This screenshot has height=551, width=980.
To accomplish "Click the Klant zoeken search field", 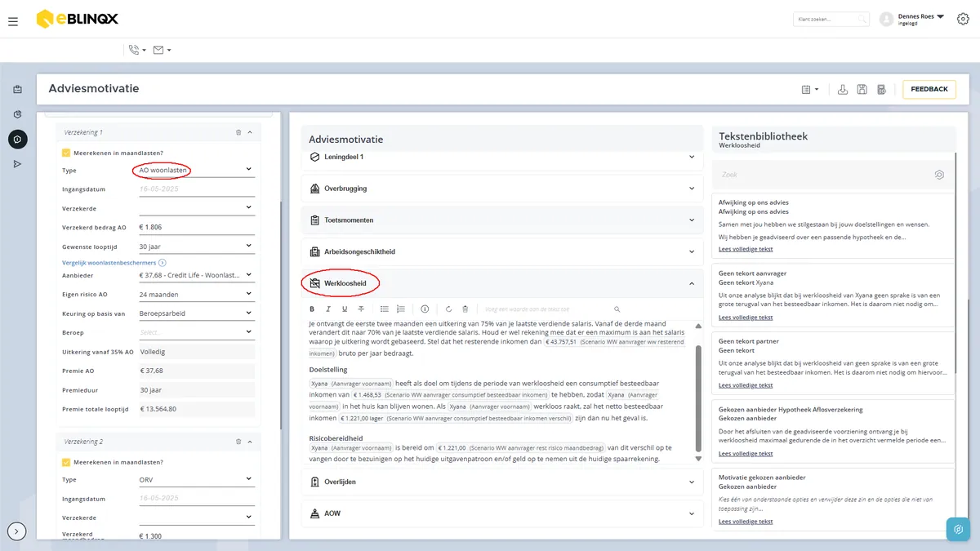I will [831, 19].
